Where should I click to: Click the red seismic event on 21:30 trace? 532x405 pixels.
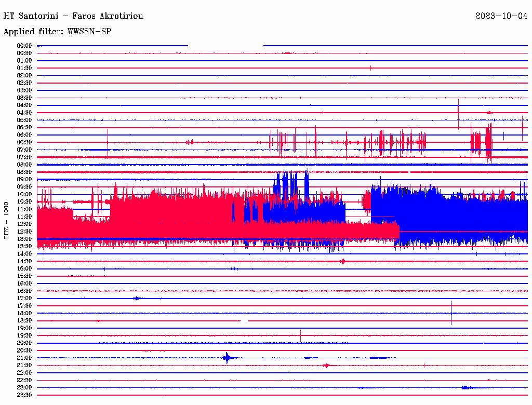(326, 366)
